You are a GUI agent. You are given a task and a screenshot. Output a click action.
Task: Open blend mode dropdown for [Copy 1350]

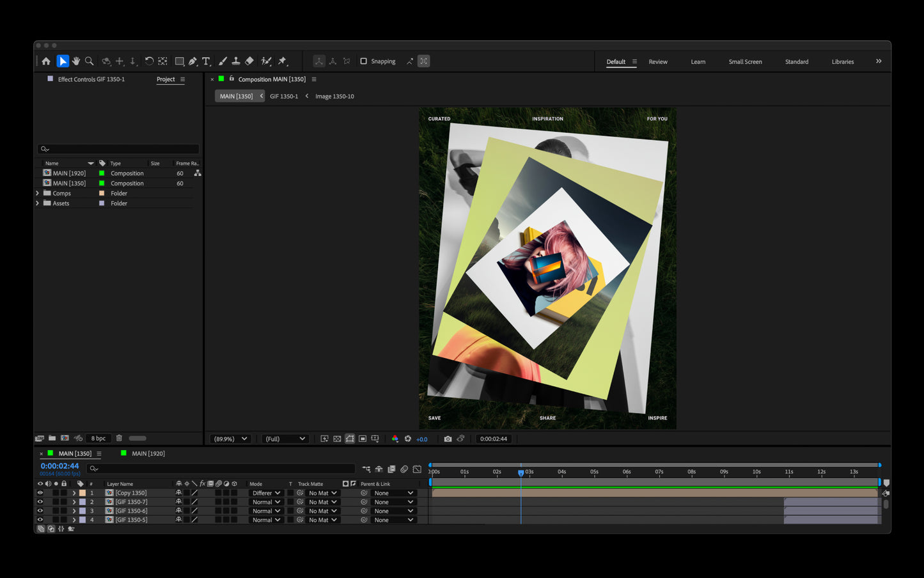[266, 493]
